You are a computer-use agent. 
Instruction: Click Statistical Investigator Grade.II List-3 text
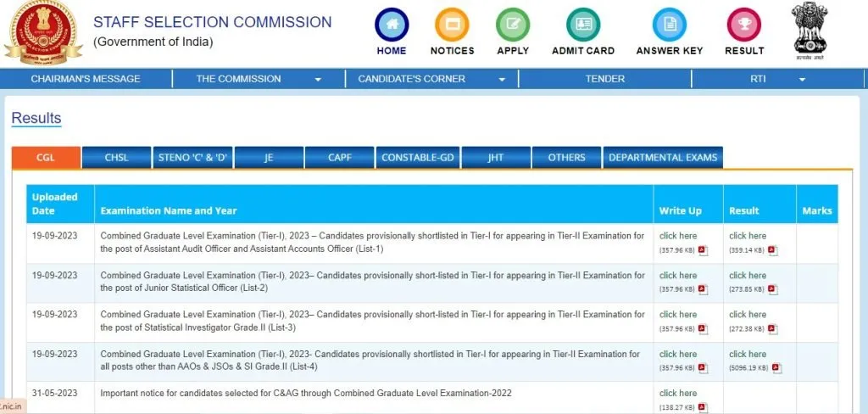click(372, 321)
